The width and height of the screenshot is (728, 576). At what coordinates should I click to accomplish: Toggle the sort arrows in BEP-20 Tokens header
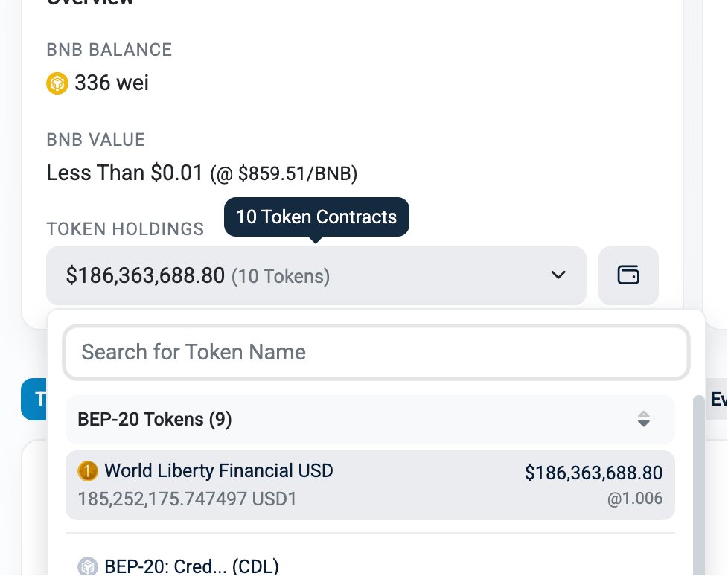[643, 419]
